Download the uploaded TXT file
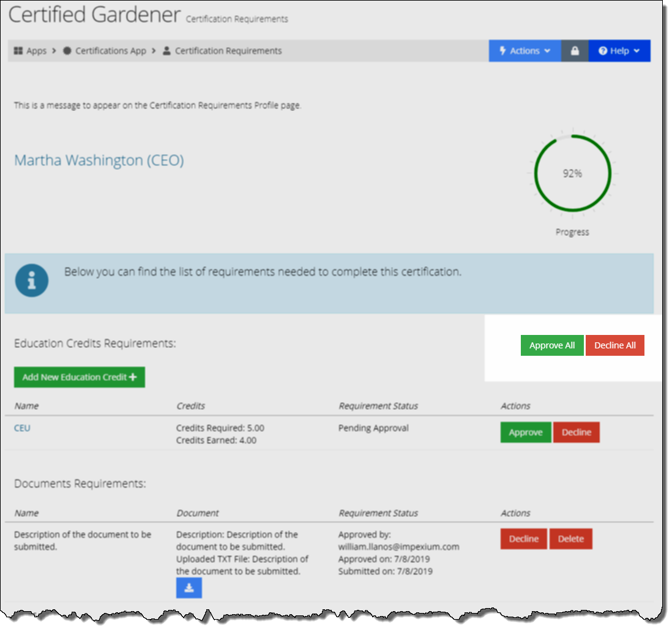Image resolution: width=672 pixels, height=635 pixels. 189,588
